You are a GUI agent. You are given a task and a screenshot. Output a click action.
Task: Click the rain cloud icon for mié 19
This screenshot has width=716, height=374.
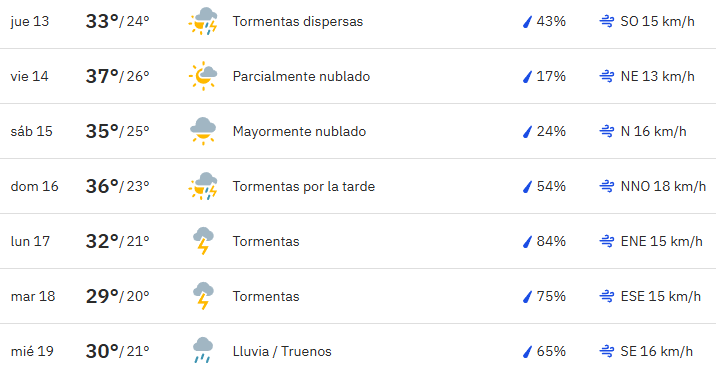[x=203, y=350]
